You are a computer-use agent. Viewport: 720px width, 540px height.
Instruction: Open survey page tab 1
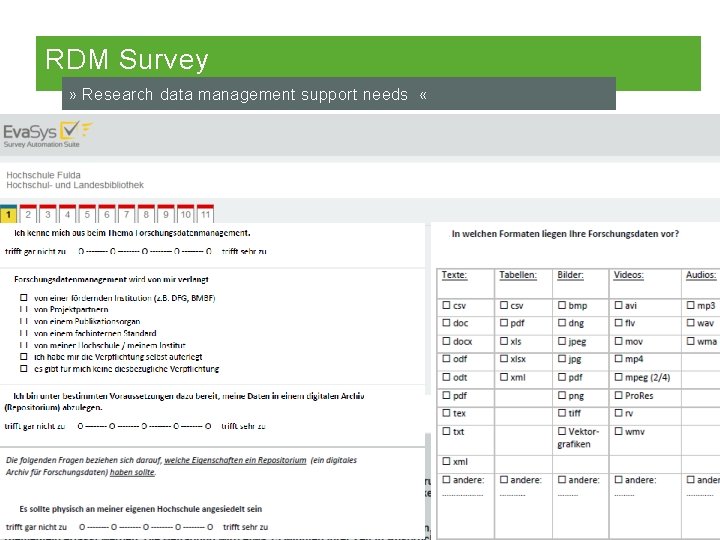point(8,214)
